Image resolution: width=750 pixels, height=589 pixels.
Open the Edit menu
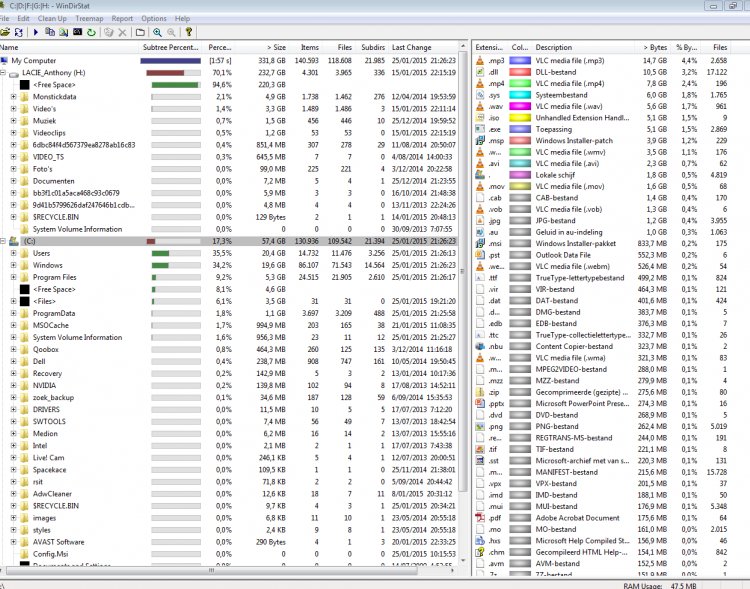23,19
